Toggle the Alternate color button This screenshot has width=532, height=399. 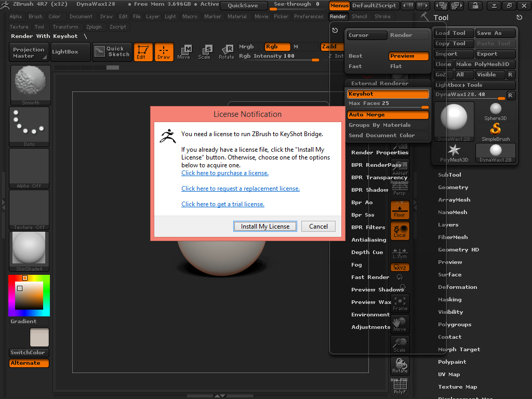pyautogui.click(x=29, y=363)
